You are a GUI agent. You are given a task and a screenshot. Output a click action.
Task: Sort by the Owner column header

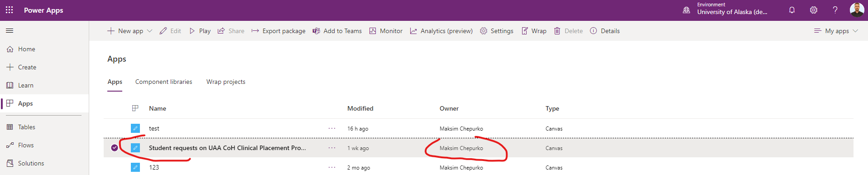[449, 108]
